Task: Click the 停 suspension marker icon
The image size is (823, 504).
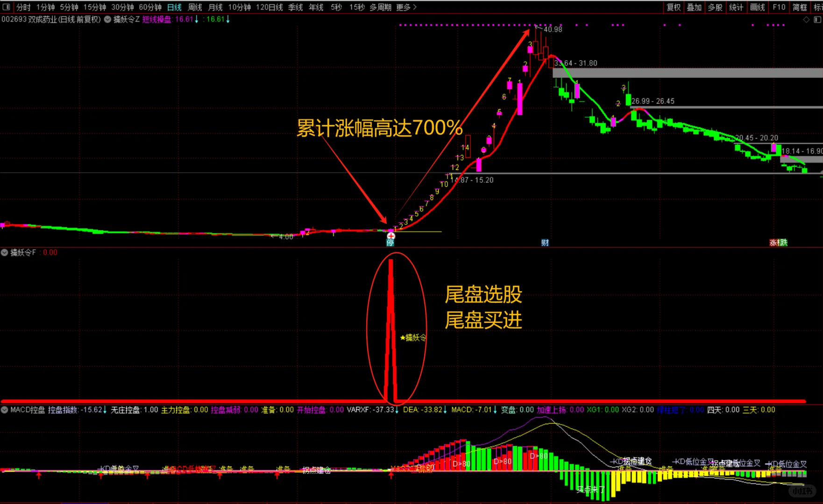Action: coord(390,243)
